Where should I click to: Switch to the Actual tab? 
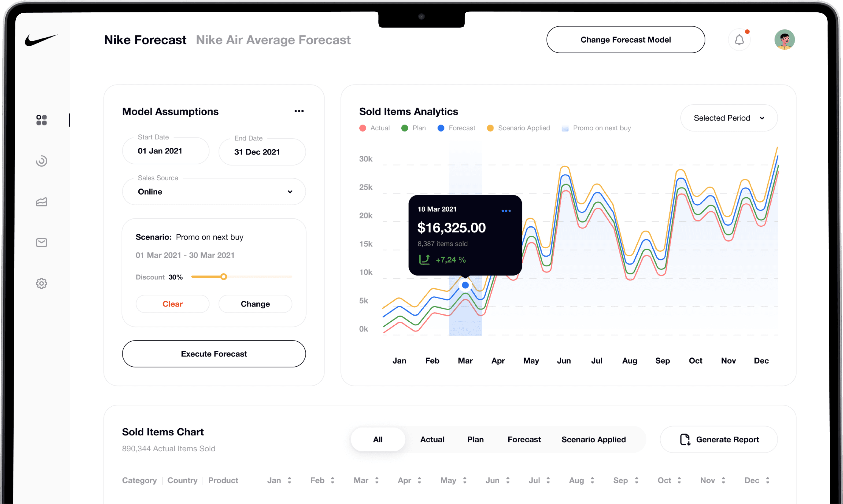click(432, 439)
